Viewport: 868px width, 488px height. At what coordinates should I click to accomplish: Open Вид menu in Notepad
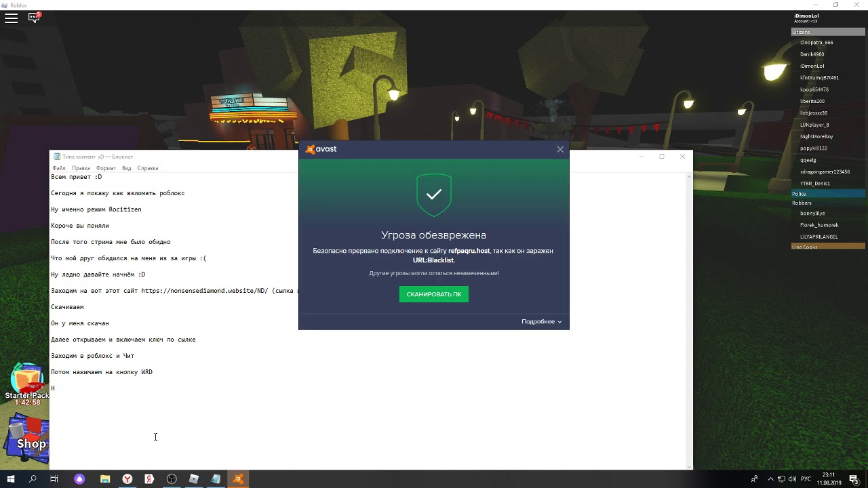click(127, 168)
